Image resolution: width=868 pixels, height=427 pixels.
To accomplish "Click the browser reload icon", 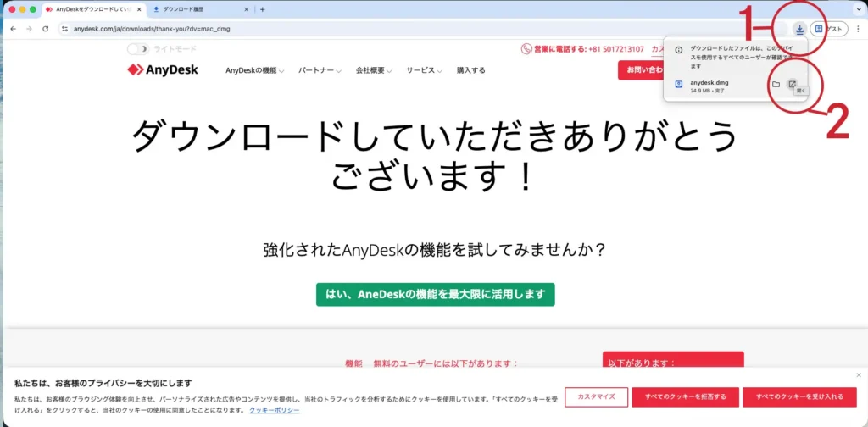I will click(45, 28).
